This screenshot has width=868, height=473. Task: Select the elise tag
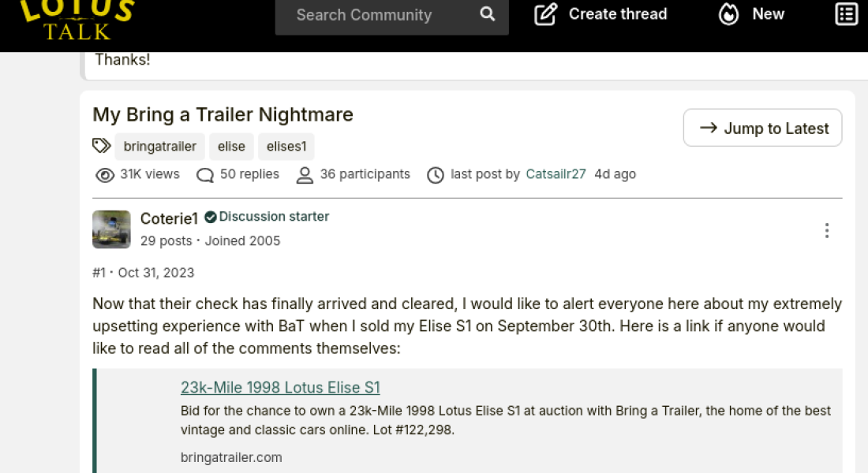(231, 147)
